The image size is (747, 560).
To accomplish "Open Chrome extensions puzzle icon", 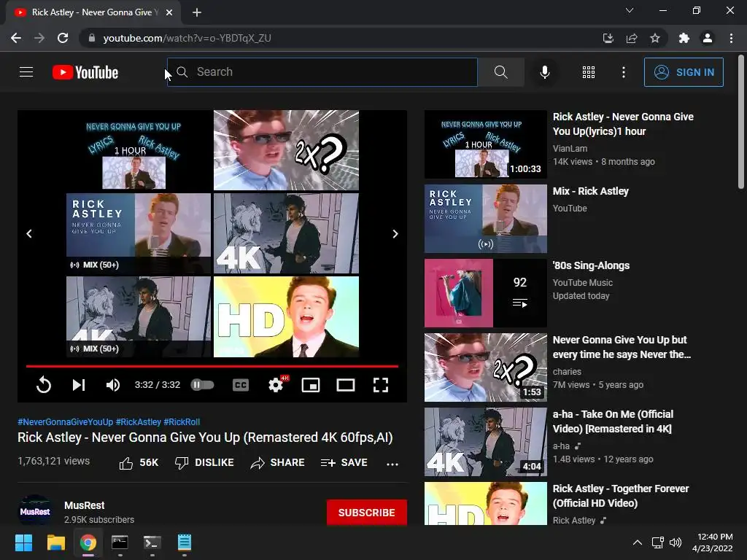I will click(684, 38).
